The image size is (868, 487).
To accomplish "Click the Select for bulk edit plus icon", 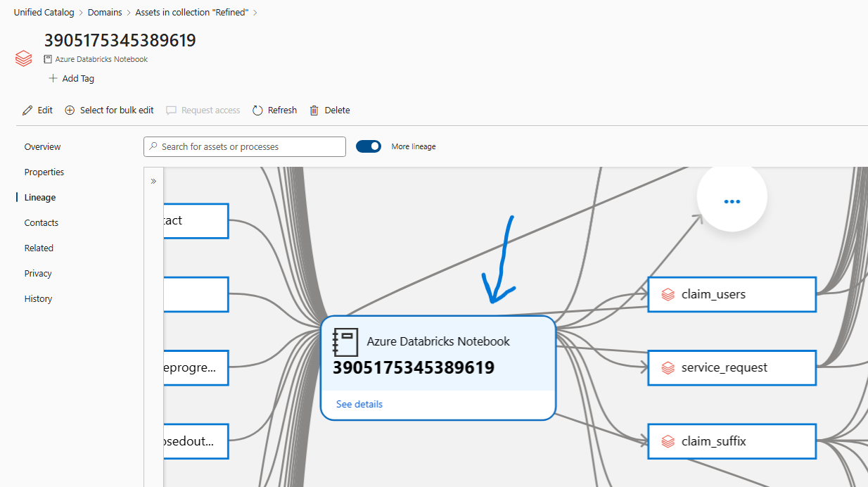I will tap(70, 110).
